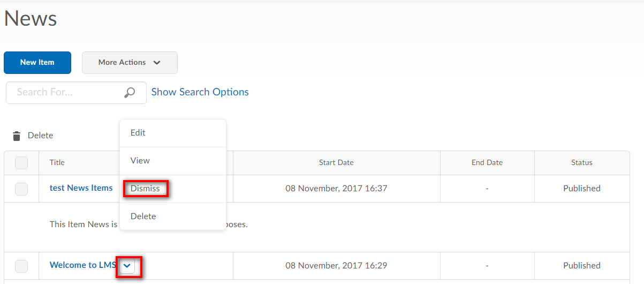This screenshot has width=644, height=284.
Task: Click the End Date column header
Action: (x=487, y=163)
